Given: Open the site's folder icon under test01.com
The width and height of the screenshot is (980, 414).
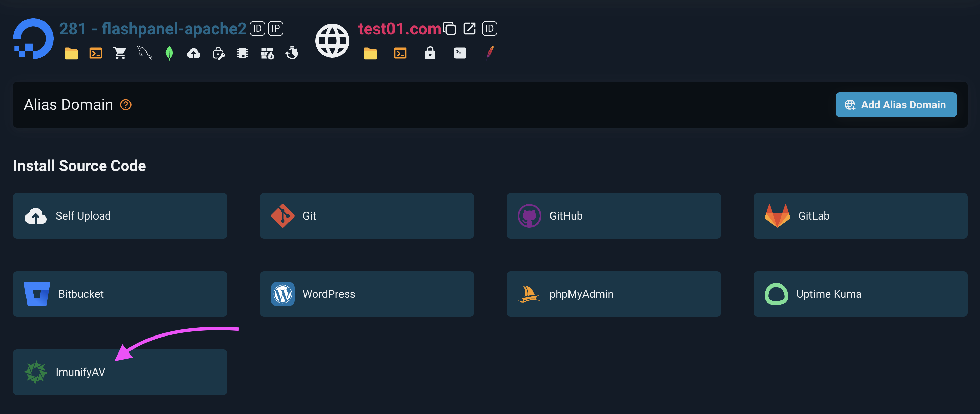Looking at the screenshot, I should coord(370,53).
